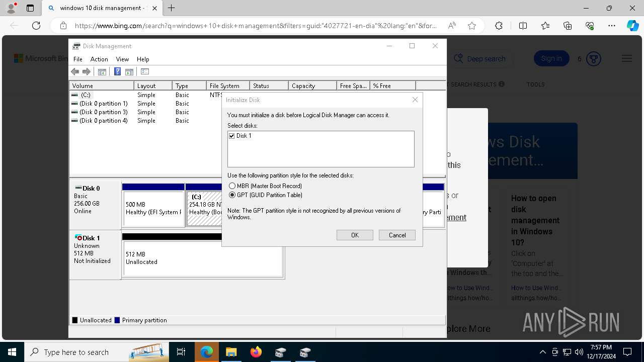Select the 512 MB Unallocated region
This screenshot has height=362, width=644.
[x=203, y=258]
